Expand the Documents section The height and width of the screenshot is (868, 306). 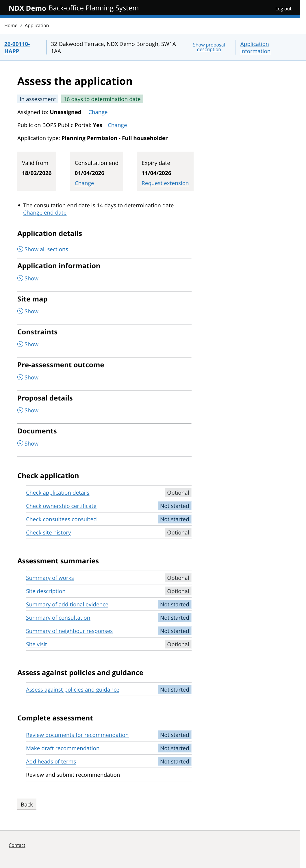pyautogui.click(x=28, y=444)
